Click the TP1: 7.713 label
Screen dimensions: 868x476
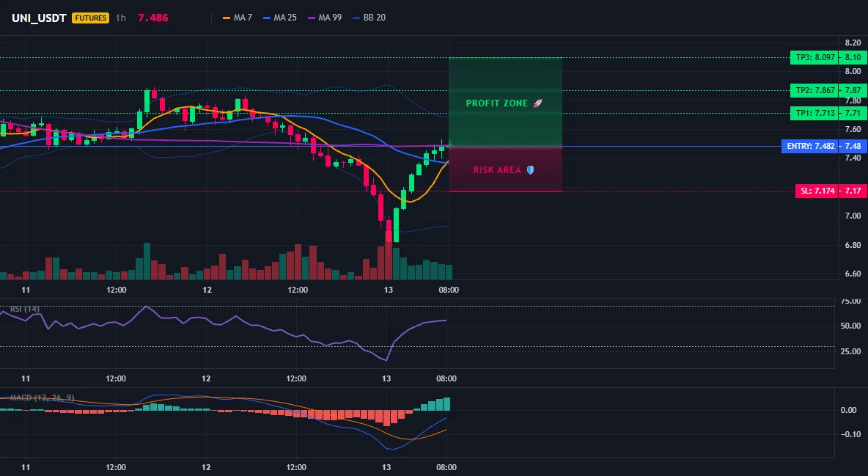coord(814,114)
